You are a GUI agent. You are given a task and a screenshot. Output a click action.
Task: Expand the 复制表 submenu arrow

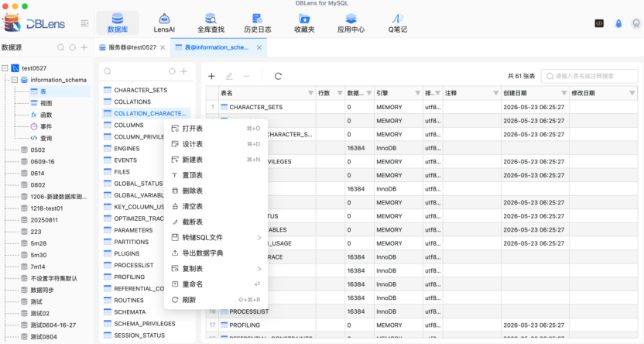tap(259, 269)
